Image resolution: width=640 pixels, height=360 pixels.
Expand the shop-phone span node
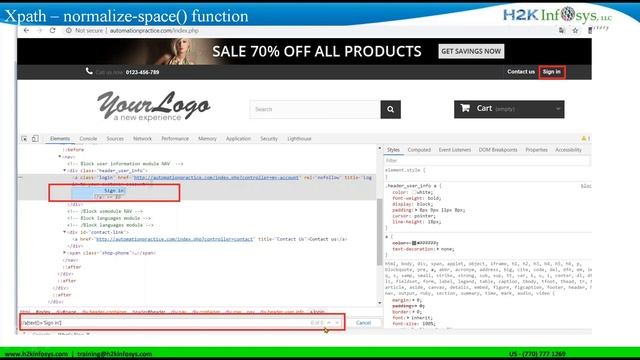(64, 253)
